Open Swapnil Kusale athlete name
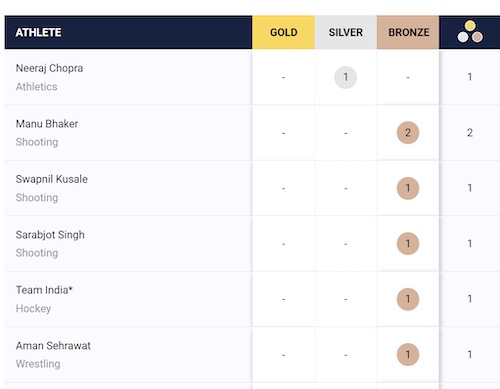The image size is (500, 389). pyautogui.click(x=52, y=179)
